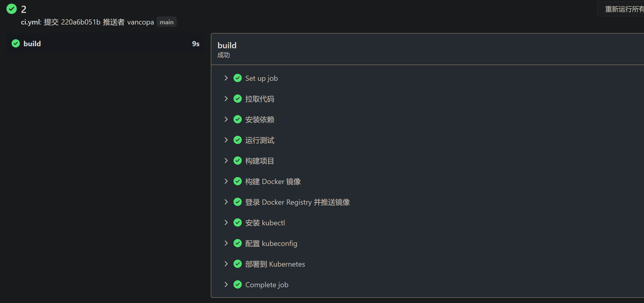Click the success icon next to 拉取代码

(x=237, y=99)
